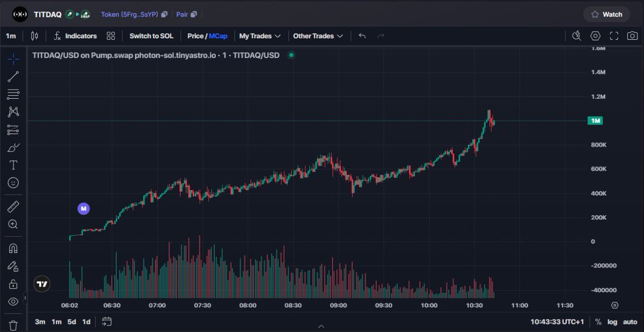This screenshot has width=644, height=332.
Task: Take a chart snapshot with camera icon
Action: click(x=633, y=36)
